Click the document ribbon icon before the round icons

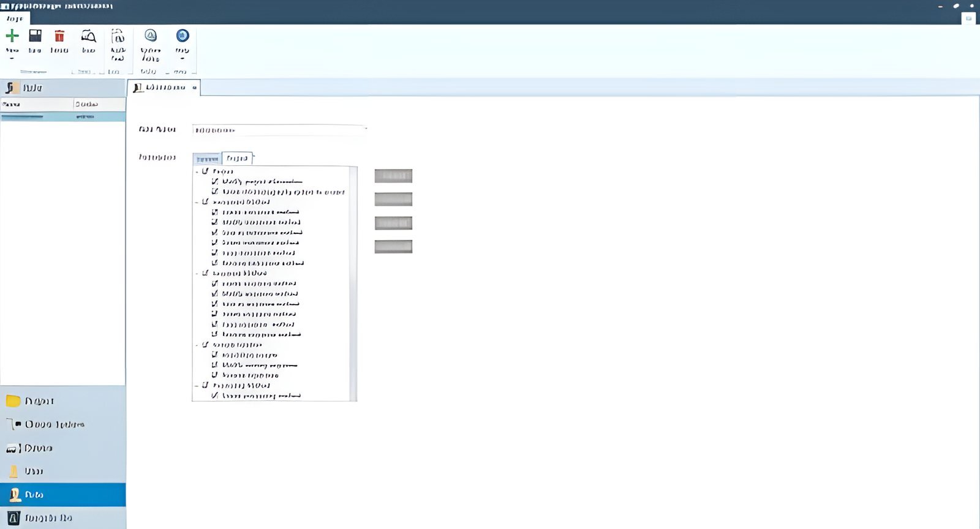click(x=118, y=36)
